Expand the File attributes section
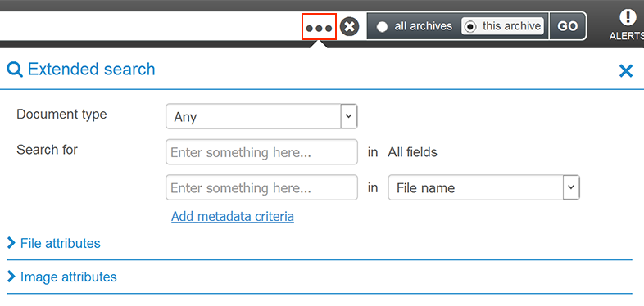Screen dimensions: 644x306 (x=54, y=243)
